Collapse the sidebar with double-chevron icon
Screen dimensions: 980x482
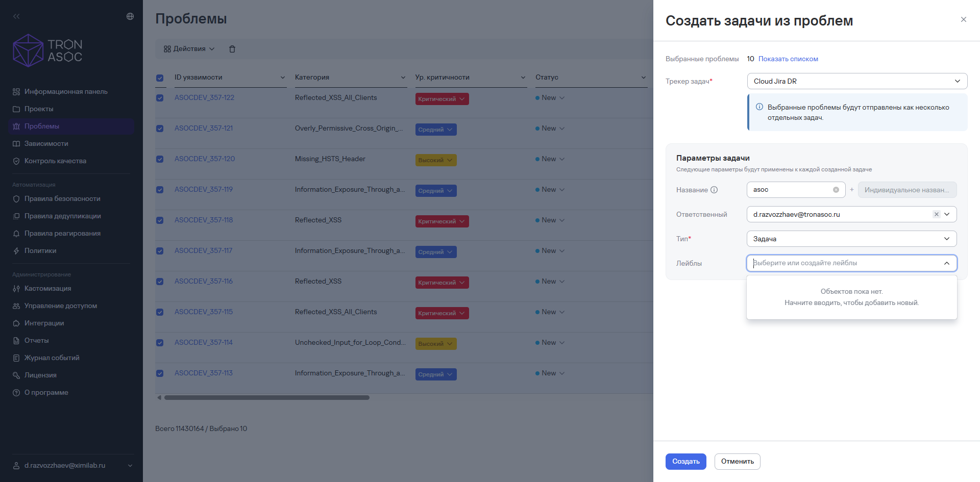pos(16,16)
